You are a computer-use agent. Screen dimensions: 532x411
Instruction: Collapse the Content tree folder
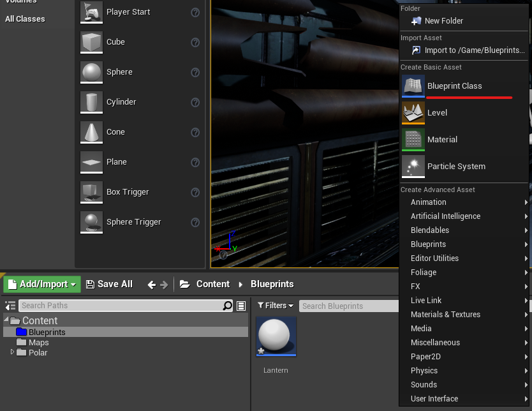pyautogui.click(x=6, y=319)
